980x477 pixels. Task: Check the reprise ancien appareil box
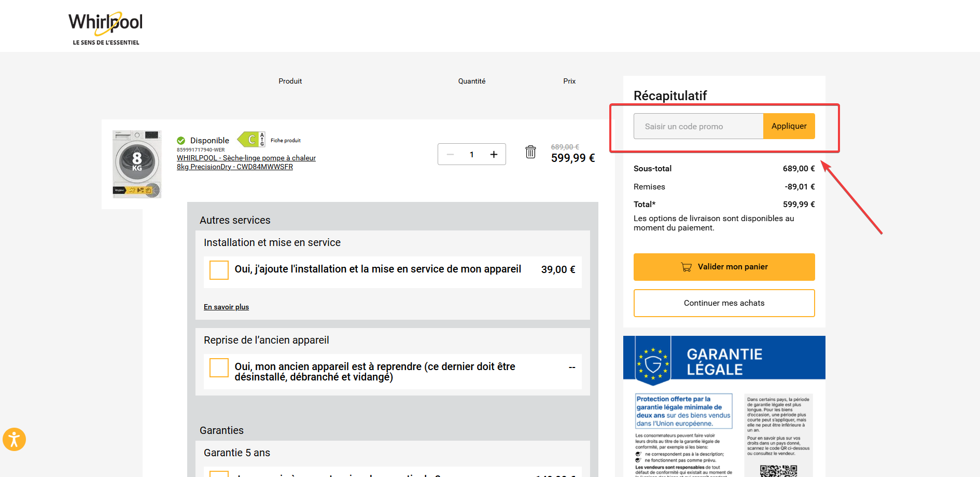click(219, 367)
